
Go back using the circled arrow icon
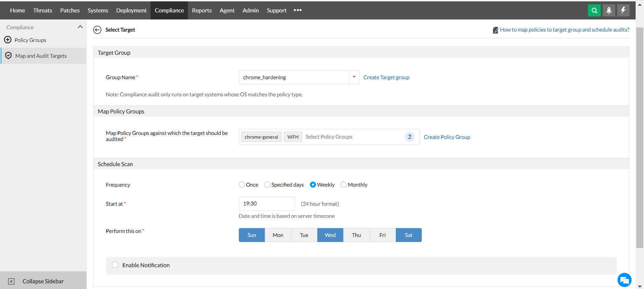coord(97,30)
